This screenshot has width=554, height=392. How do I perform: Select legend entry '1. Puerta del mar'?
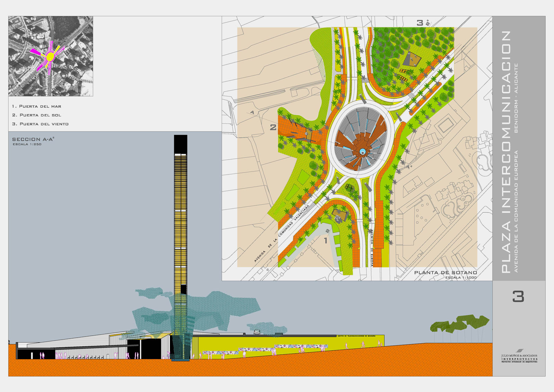(37, 106)
